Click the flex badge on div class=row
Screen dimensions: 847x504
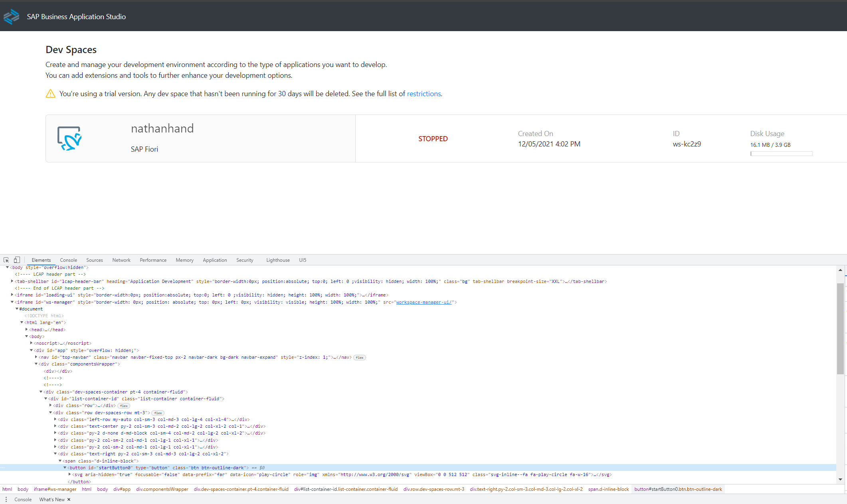point(124,406)
